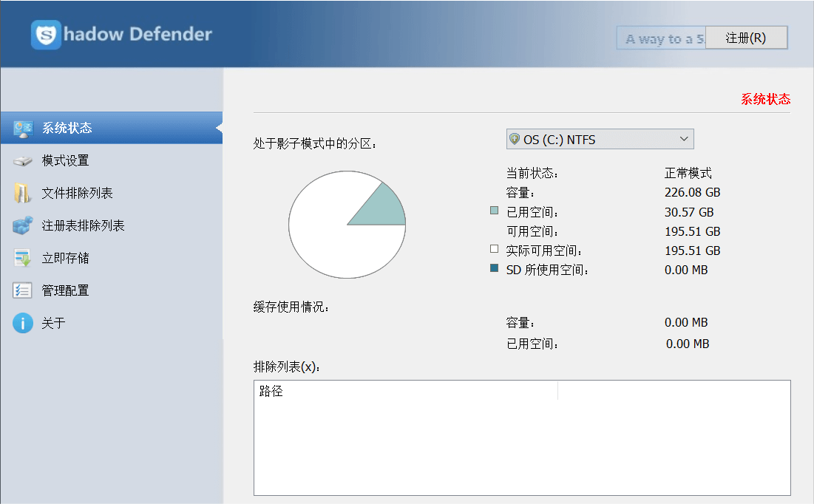Click the 可用空间 label
The width and height of the screenshot is (814, 504).
click(x=532, y=231)
